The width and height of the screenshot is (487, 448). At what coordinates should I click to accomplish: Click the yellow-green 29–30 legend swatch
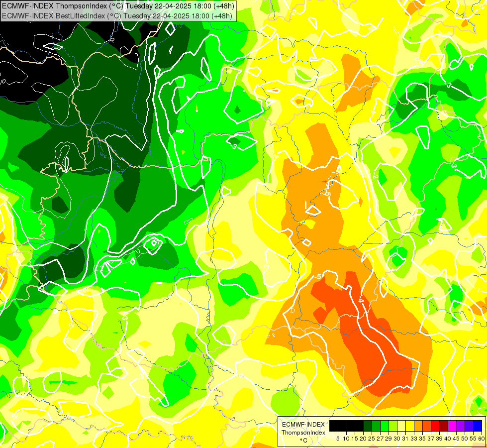pos(393,426)
